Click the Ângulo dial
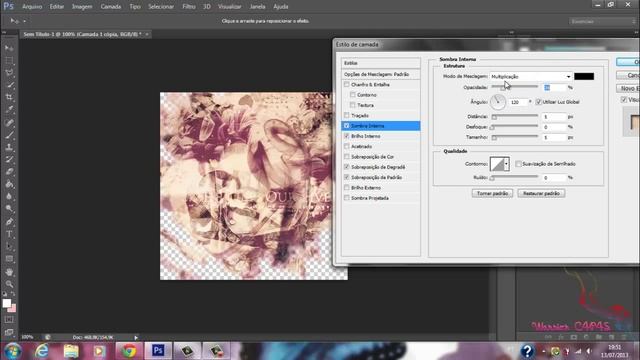 tap(498, 102)
